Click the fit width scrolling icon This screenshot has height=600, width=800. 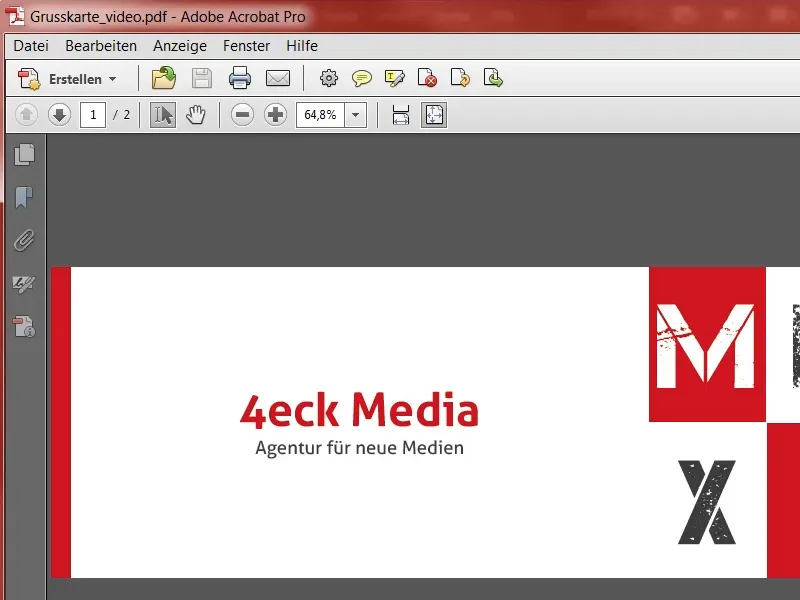(x=401, y=115)
